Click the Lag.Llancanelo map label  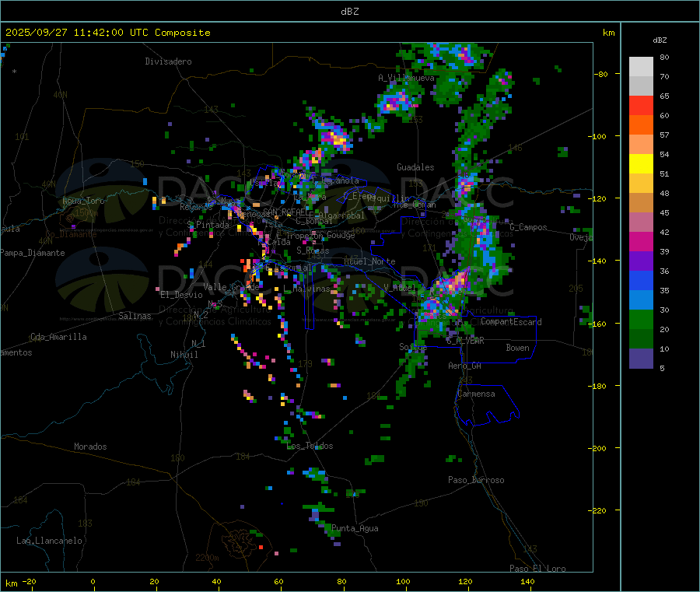[x=50, y=541]
